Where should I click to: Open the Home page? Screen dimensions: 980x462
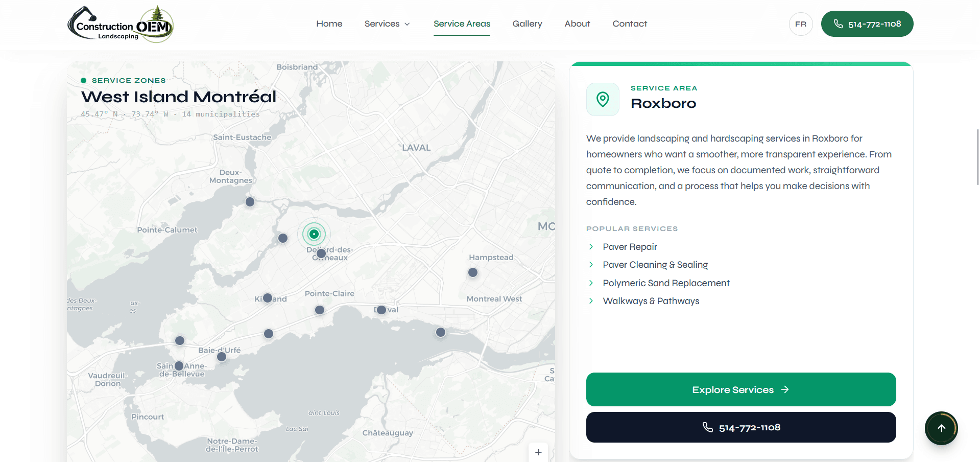[x=329, y=24]
